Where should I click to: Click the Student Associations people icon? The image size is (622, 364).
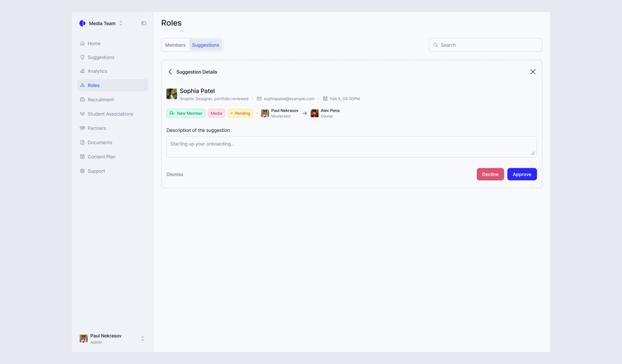click(x=82, y=114)
